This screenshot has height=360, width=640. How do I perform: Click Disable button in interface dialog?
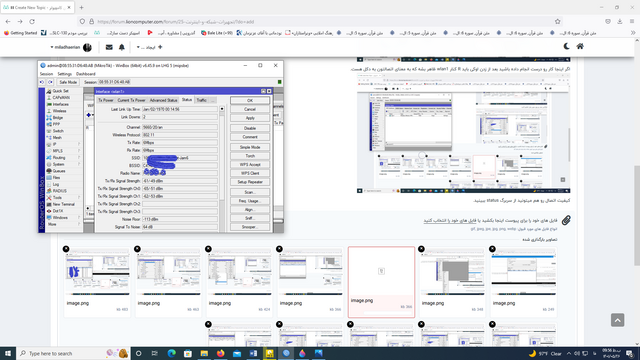[x=250, y=128]
